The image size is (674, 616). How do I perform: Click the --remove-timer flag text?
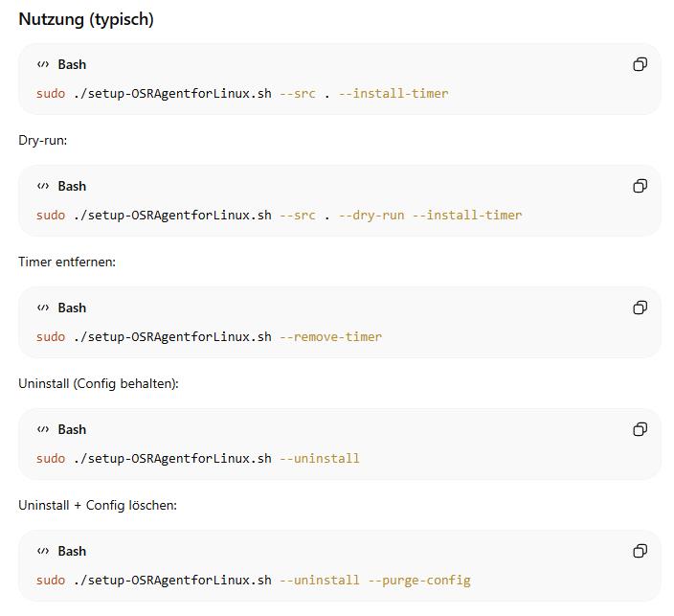[330, 336]
